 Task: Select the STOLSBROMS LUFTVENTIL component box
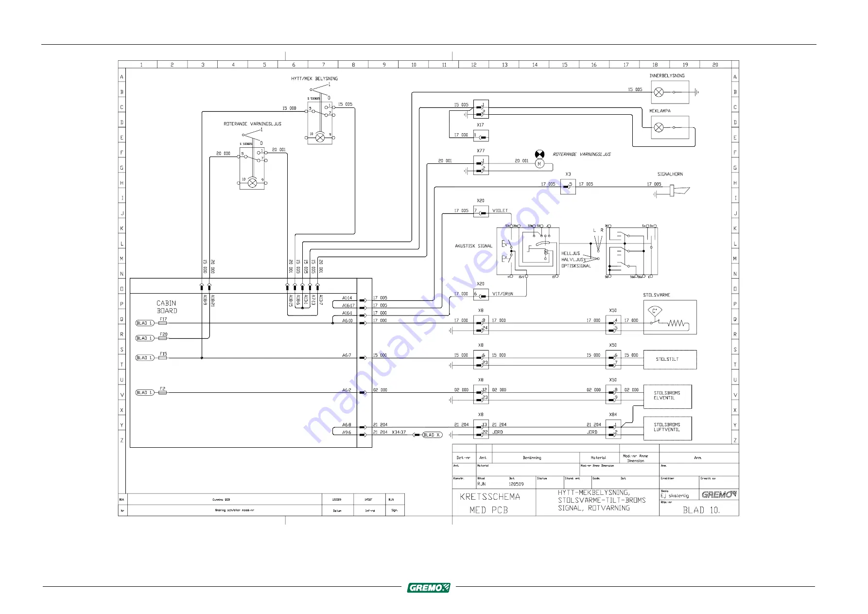point(667,428)
